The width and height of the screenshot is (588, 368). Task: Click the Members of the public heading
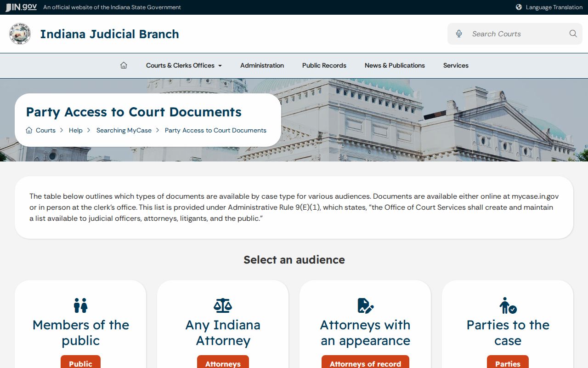(80, 333)
